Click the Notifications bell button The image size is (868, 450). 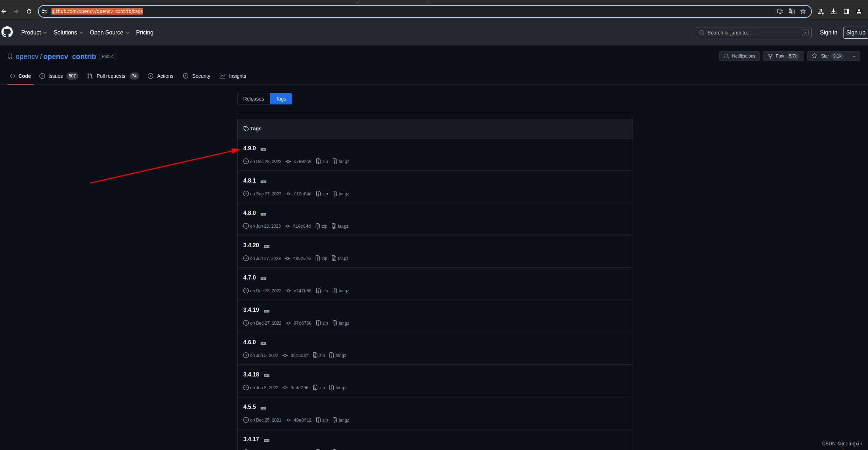(x=739, y=56)
